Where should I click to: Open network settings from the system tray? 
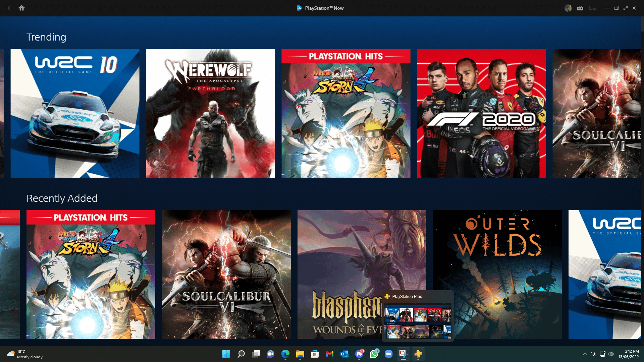pyautogui.click(x=602, y=354)
